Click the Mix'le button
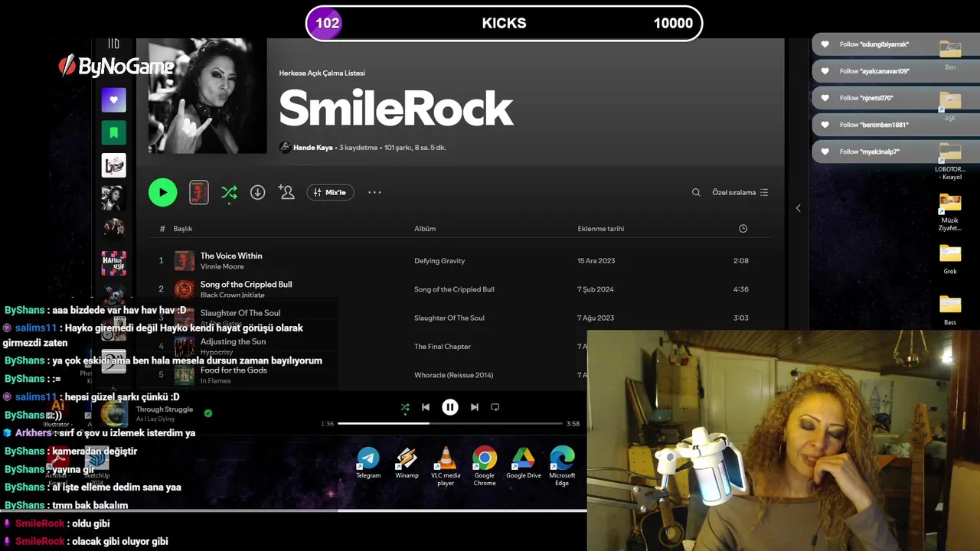Screen dimensions: 980x551 (x=330, y=193)
